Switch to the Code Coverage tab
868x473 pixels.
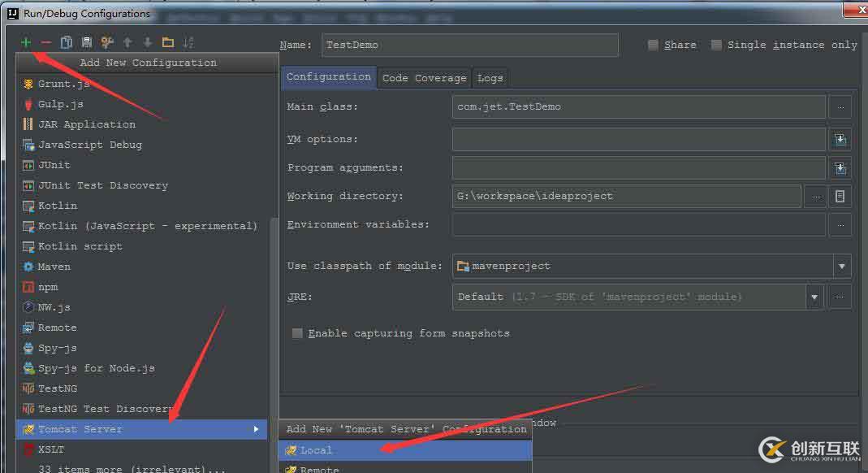[x=425, y=78]
